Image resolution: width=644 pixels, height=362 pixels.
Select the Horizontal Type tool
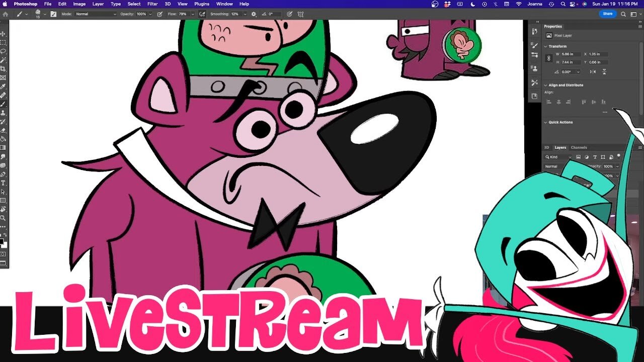pyautogui.click(x=3, y=183)
